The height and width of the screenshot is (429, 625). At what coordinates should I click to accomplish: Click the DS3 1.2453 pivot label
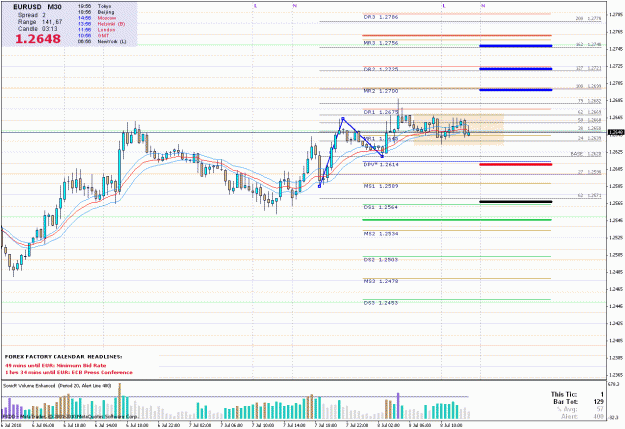click(x=381, y=303)
